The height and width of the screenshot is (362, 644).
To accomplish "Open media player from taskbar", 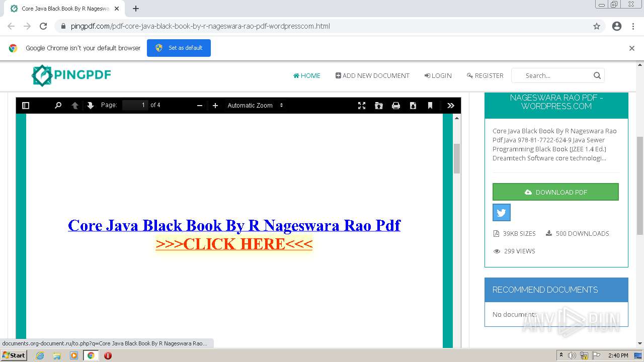I will (74, 355).
